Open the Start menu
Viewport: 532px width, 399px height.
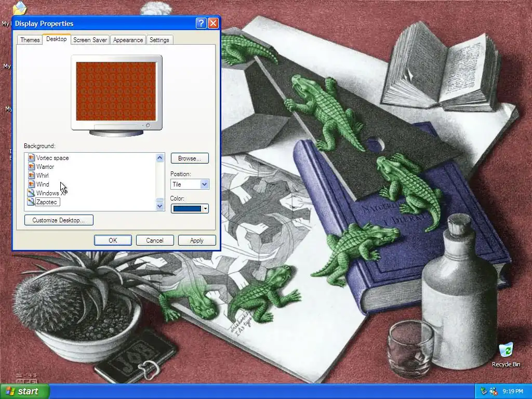tap(24, 391)
